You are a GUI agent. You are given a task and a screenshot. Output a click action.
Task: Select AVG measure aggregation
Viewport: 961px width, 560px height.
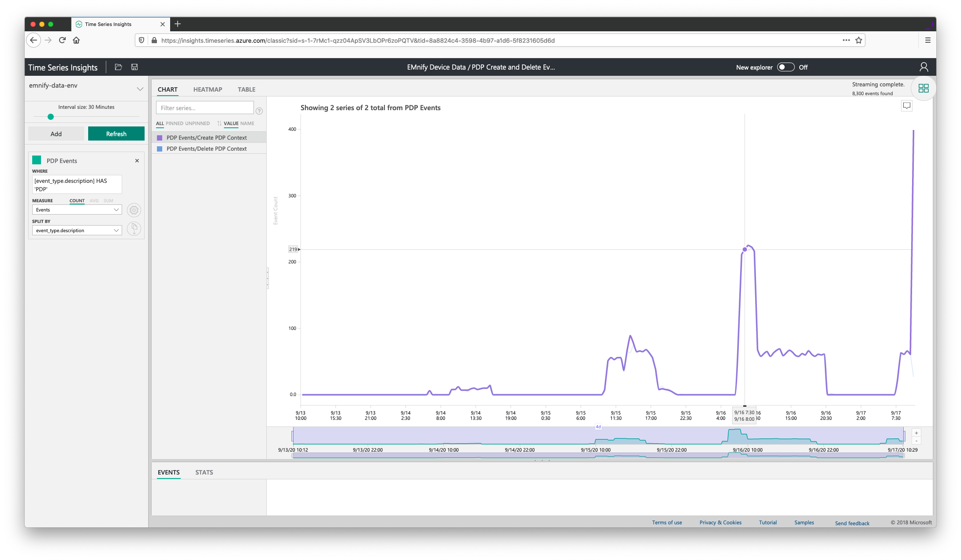tap(94, 200)
